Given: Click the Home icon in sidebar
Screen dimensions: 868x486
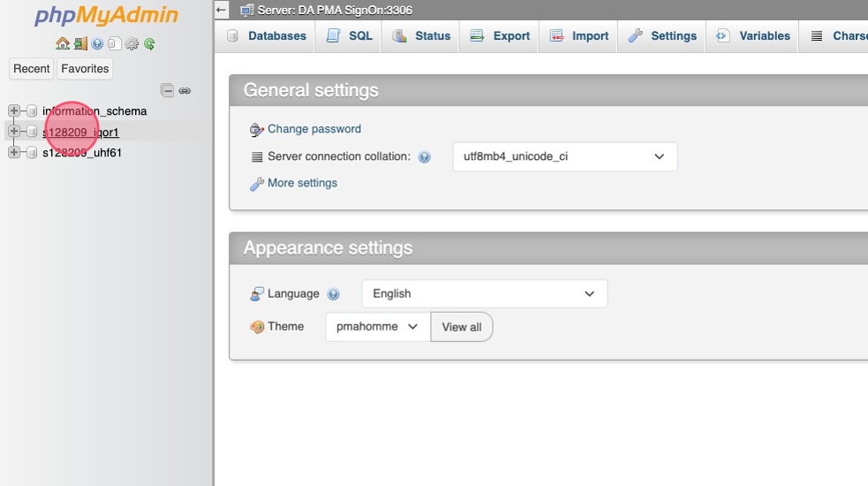Looking at the screenshot, I should [62, 43].
